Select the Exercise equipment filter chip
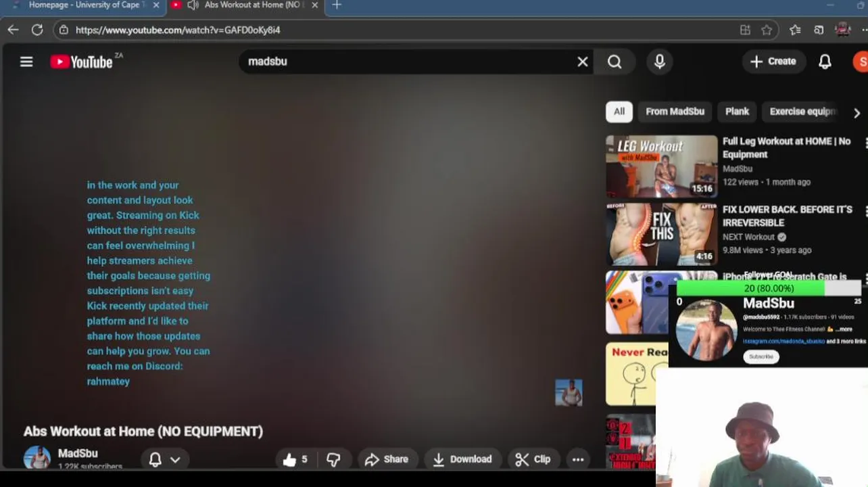 tap(803, 112)
